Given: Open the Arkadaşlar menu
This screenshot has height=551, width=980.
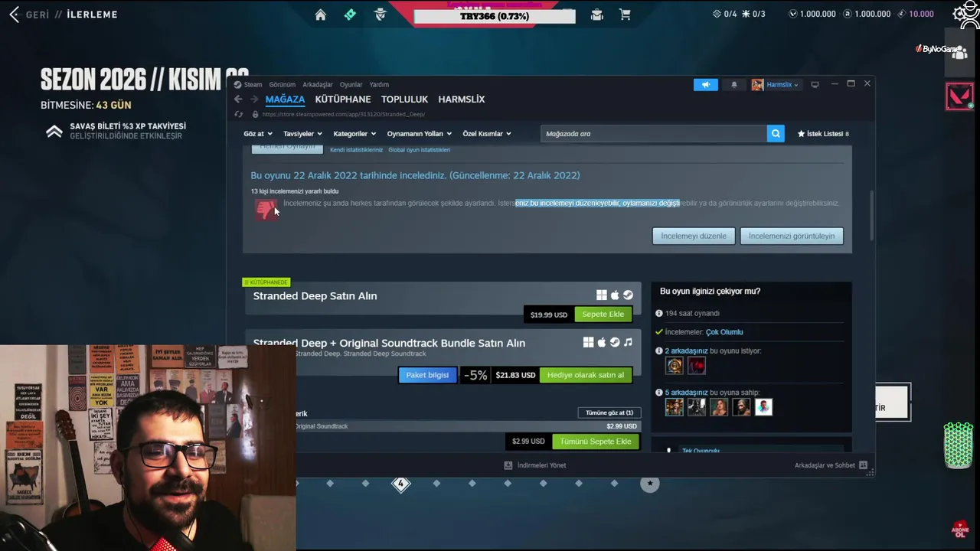Looking at the screenshot, I should pyautogui.click(x=318, y=85).
